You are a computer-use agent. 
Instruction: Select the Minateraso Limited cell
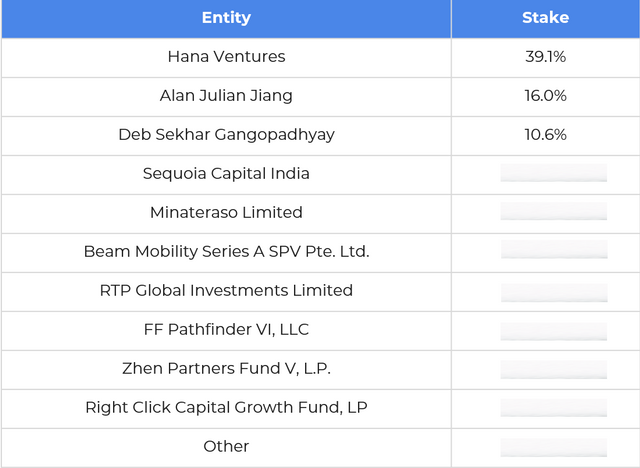pyautogui.click(x=226, y=213)
